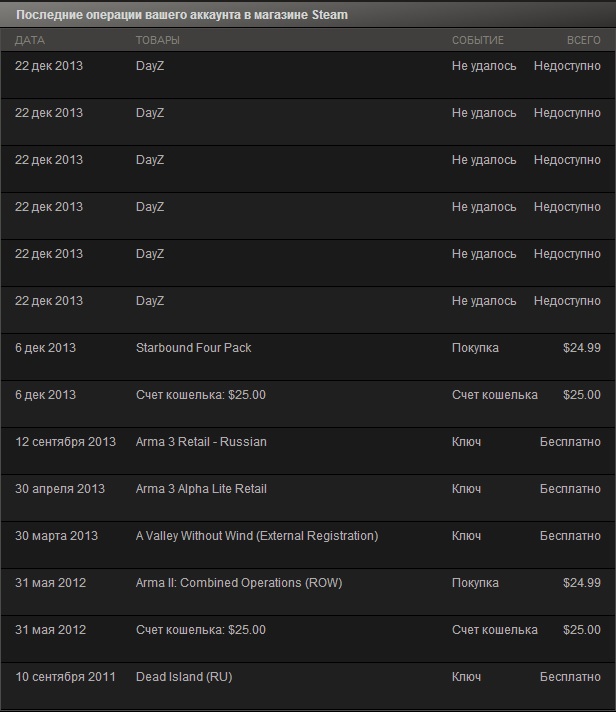Screen dimensions: 616x712
Task: Open wallet funding entry dated 31 мая 2012
Action: click(x=308, y=639)
